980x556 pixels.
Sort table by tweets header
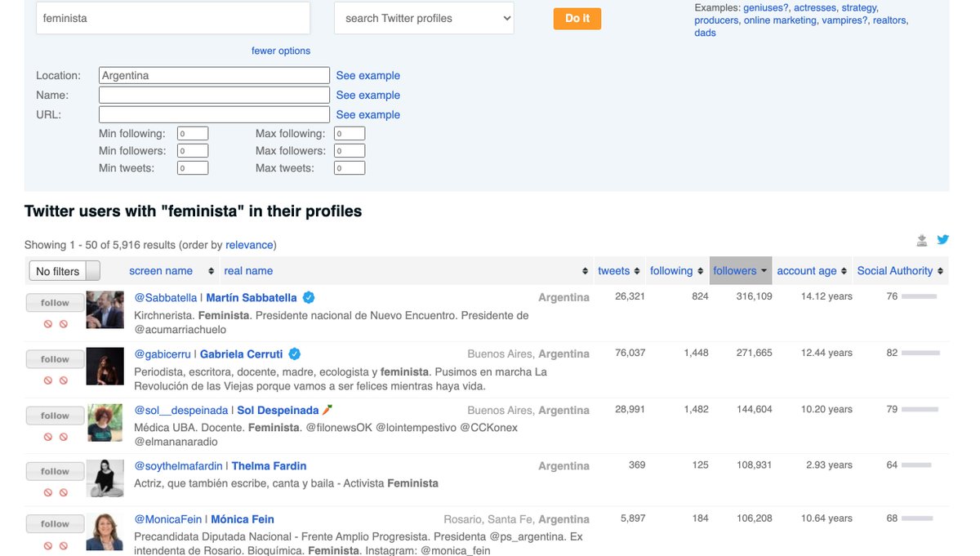pyautogui.click(x=613, y=271)
